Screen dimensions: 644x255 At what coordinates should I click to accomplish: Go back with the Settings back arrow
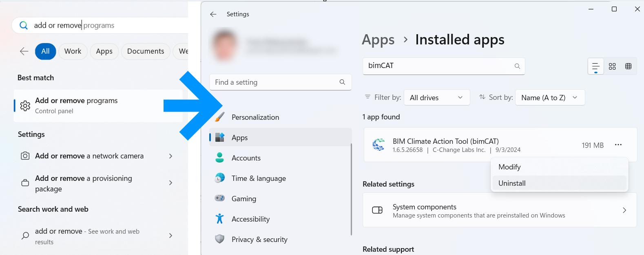(x=213, y=14)
